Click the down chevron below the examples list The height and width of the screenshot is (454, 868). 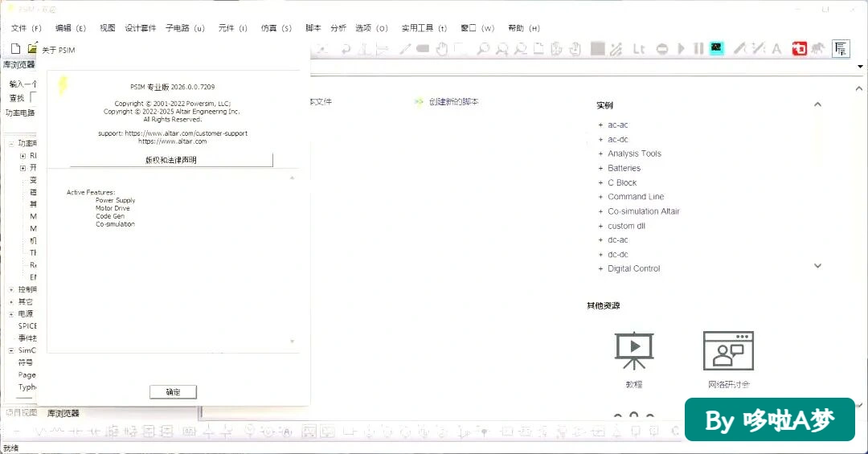[x=817, y=266]
